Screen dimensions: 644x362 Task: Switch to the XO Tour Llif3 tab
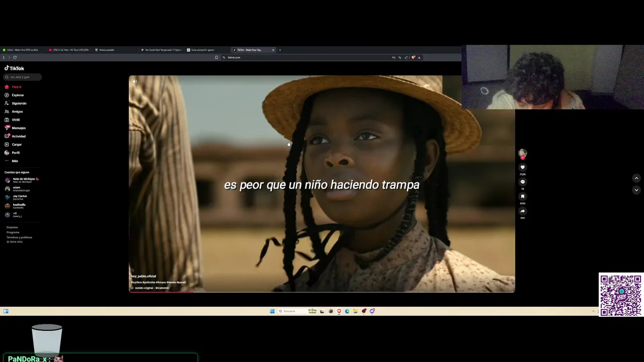69,50
